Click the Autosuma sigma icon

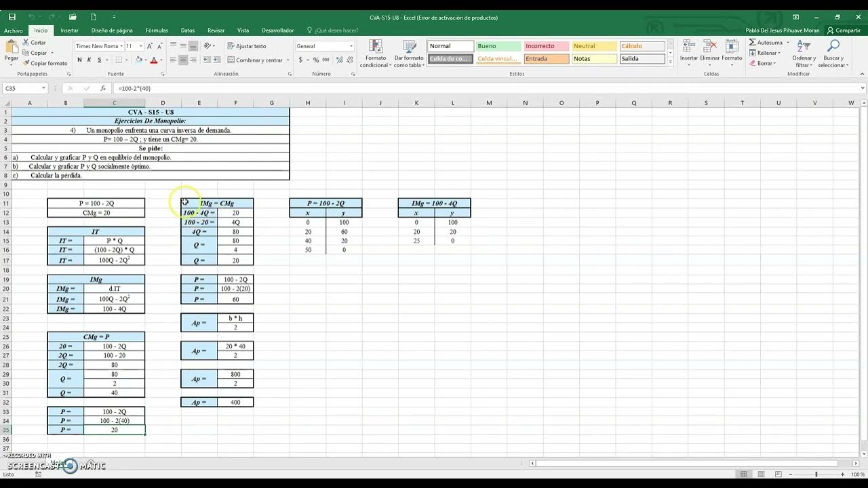click(753, 43)
